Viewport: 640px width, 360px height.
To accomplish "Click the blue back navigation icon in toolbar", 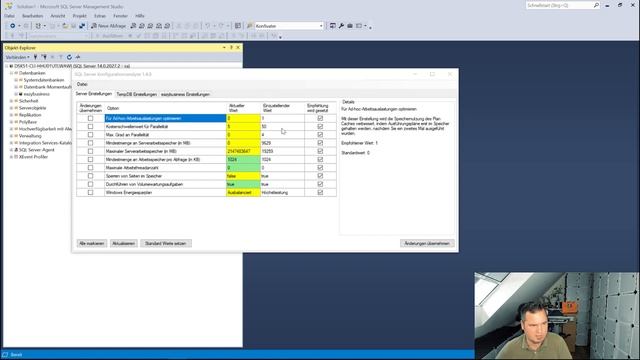I will click(x=13, y=26).
